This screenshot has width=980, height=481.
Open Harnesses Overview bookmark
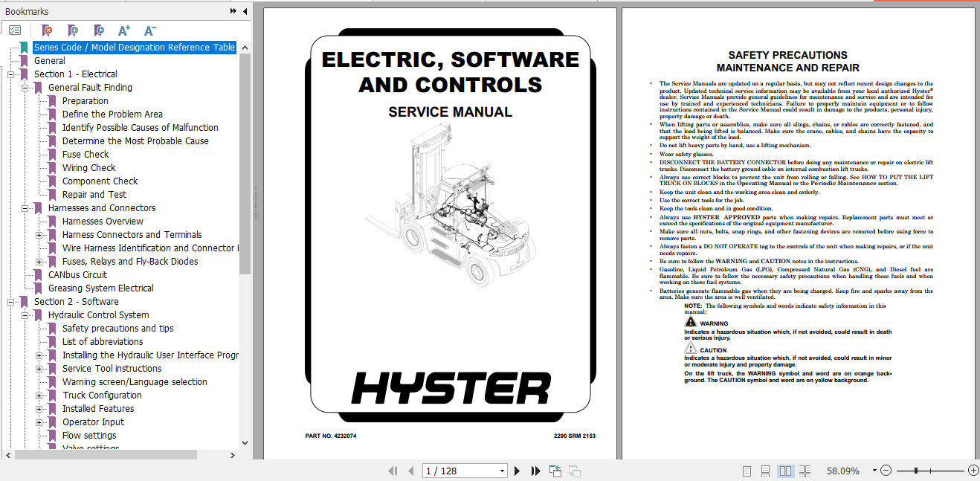[103, 222]
